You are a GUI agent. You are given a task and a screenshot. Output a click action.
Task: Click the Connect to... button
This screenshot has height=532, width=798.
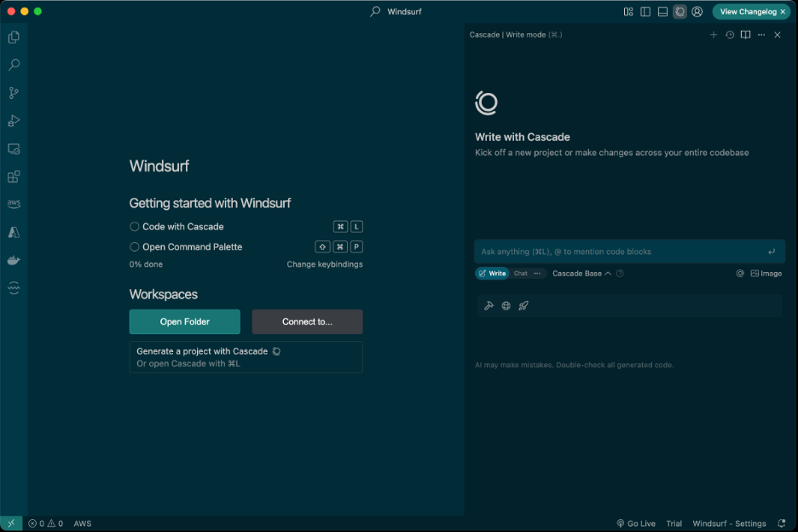tap(308, 321)
